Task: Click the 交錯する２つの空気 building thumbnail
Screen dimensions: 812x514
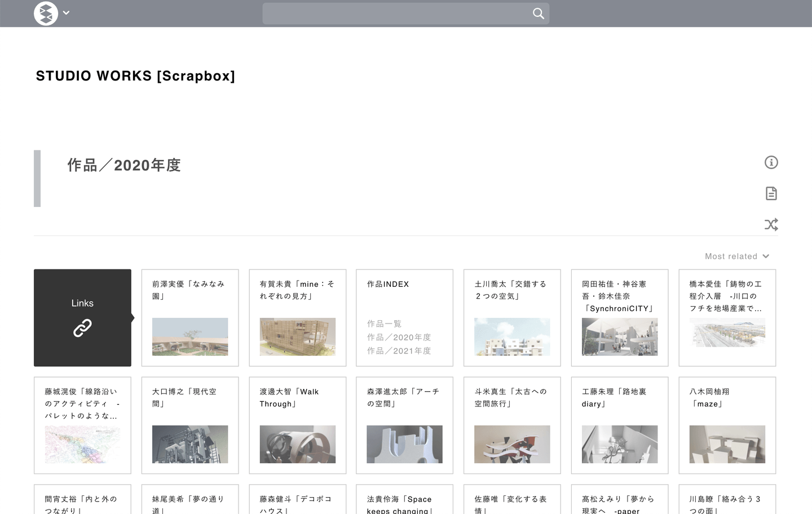Action: [x=512, y=336]
